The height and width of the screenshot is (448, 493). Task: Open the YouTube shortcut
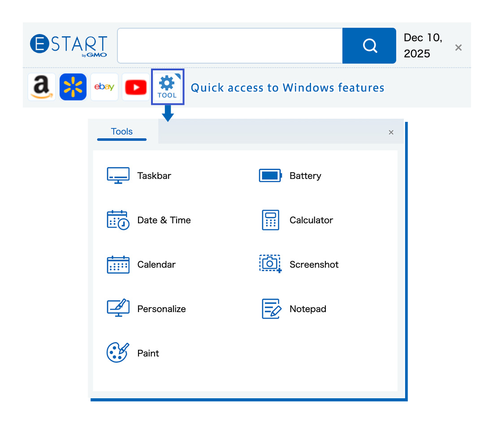pos(135,86)
